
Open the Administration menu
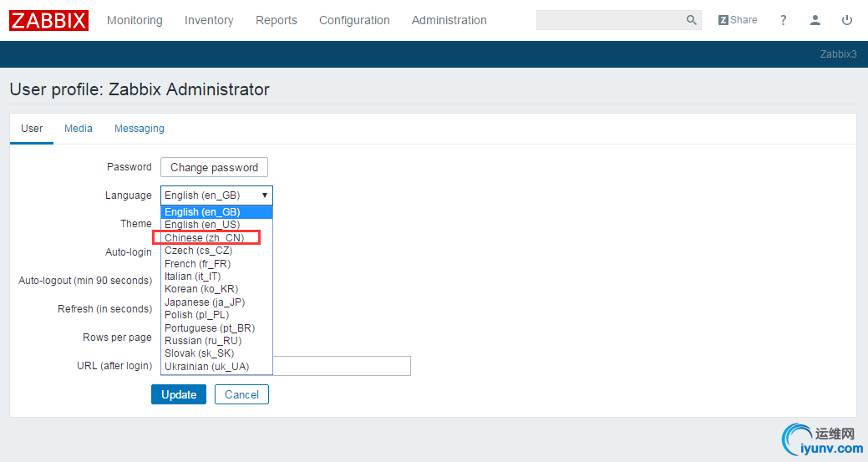(449, 21)
